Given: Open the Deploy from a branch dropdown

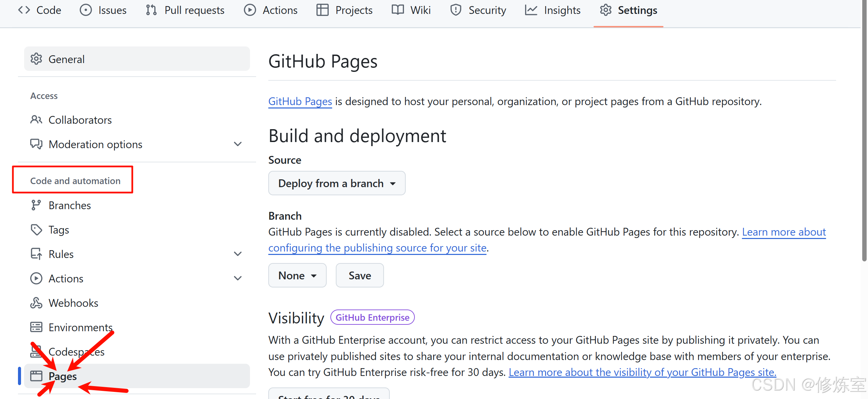Looking at the screenshot, I should pos(336,183).
